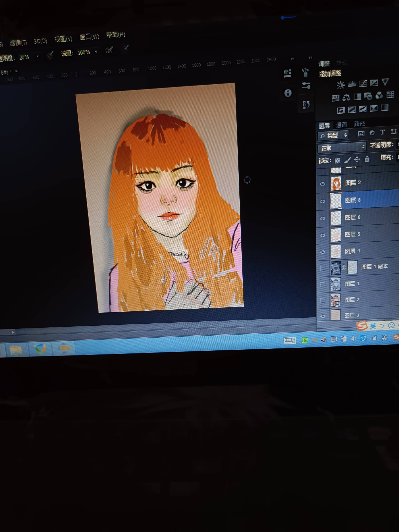Add a Brightness/Contrast adjustment
The height and width of the screenshot is (532, 399).
click(341, 85)
